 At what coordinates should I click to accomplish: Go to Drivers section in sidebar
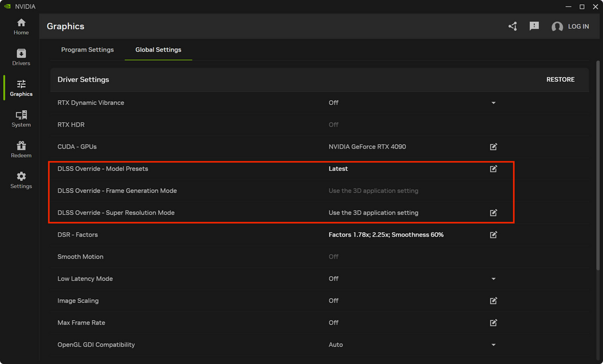(21, 57)
